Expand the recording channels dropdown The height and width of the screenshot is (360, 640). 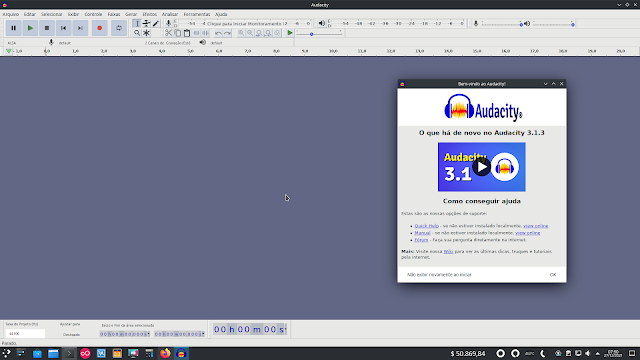[x=167, y=43]
